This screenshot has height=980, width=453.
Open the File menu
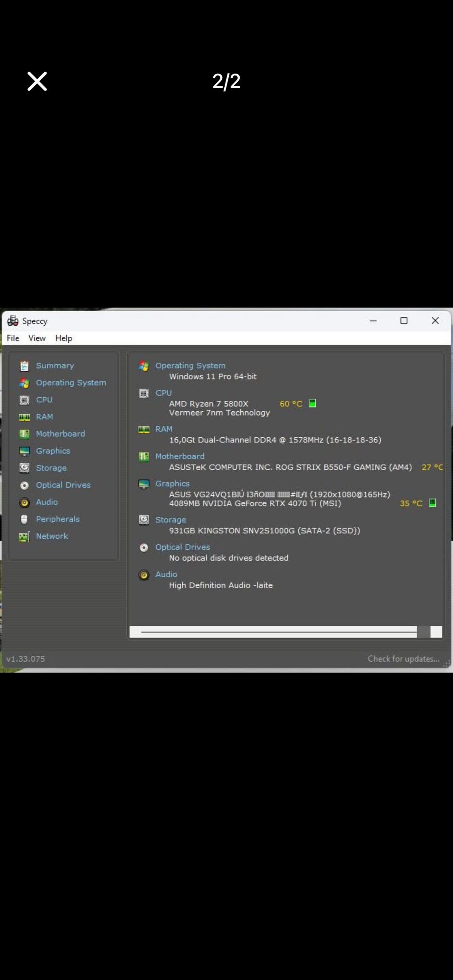13,338
